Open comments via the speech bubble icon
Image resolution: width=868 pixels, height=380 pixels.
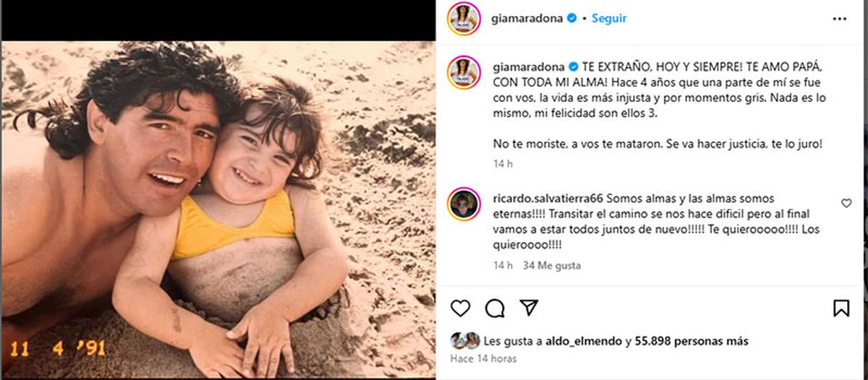click(x=495, y=308)
